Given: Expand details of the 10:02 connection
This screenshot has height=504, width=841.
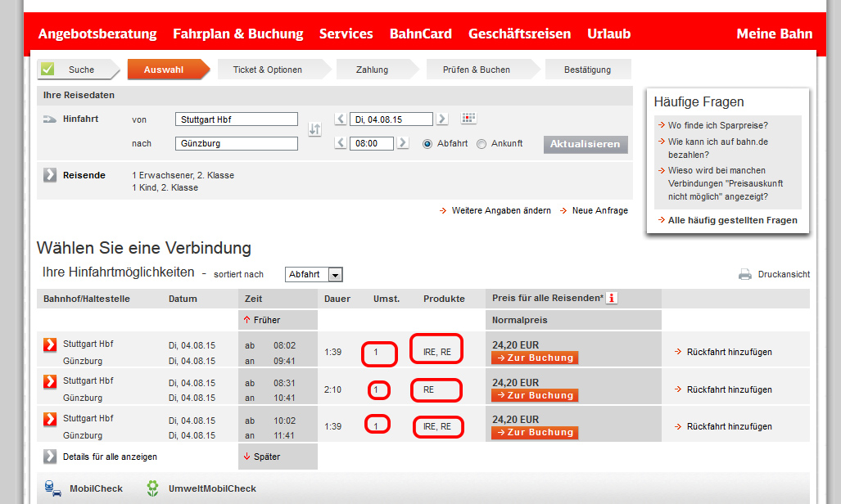Looking at the screenshot, I should [50, 419].
